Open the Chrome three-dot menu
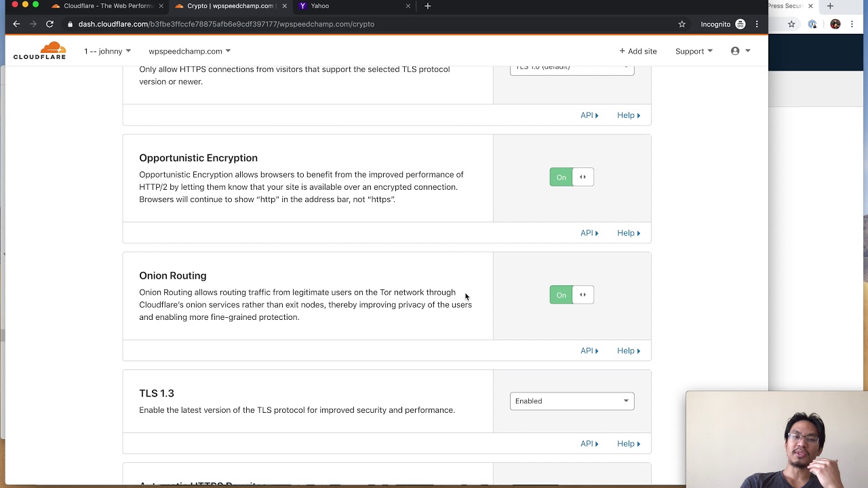Image resolution: width=868 pixels, height=488 pixels. (757, 24)
